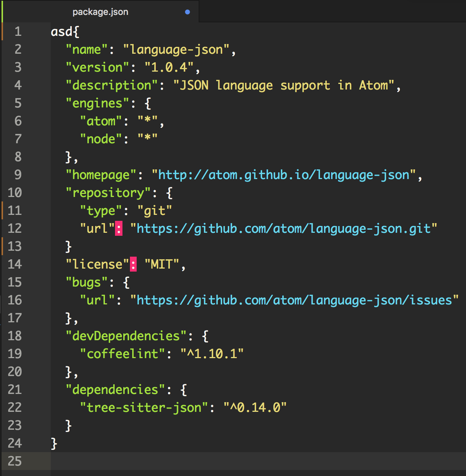Click the "url" key on line 16
The height and width of the screenshot is (476, 466).
pos(97,300)
